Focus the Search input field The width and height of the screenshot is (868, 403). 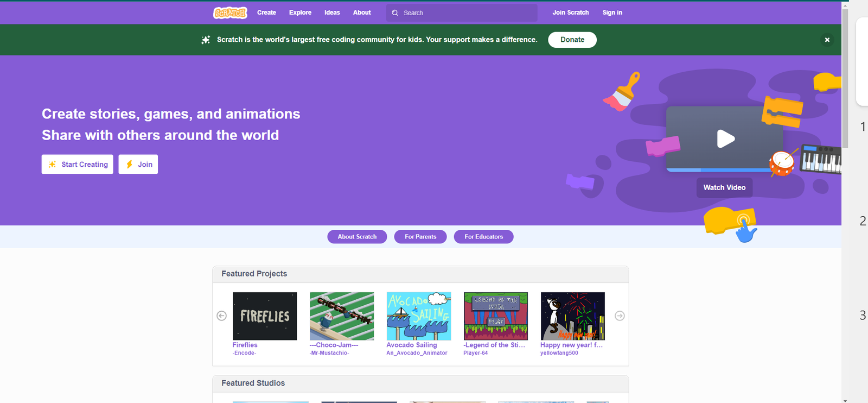[462, 13]
